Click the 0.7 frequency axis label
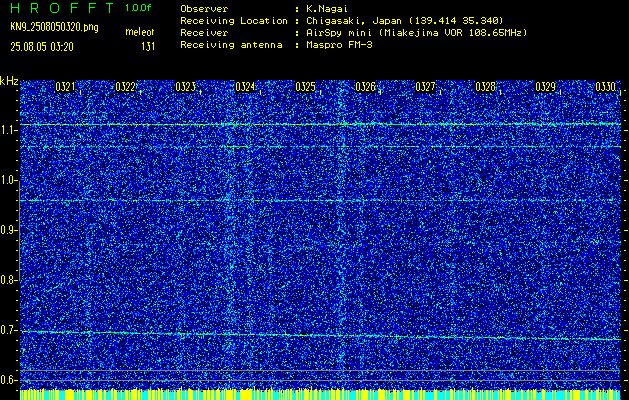The width and height of the screenshot is (629, 400). (8, 330)
